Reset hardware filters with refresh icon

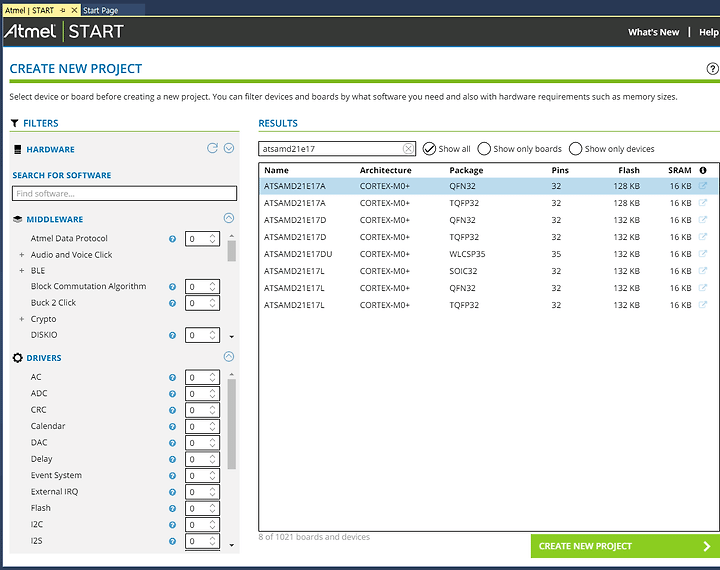pos(212,148)
